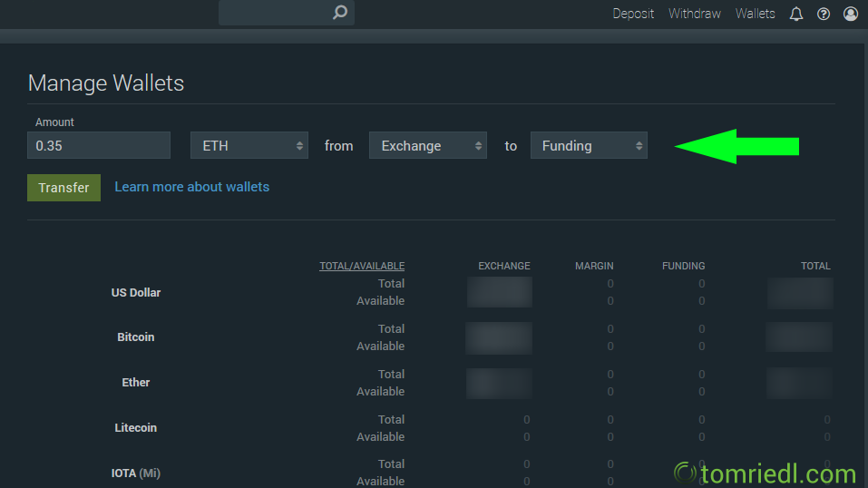Click the TOTAL/AVAILABLE column header link

(x=362, y=266)
